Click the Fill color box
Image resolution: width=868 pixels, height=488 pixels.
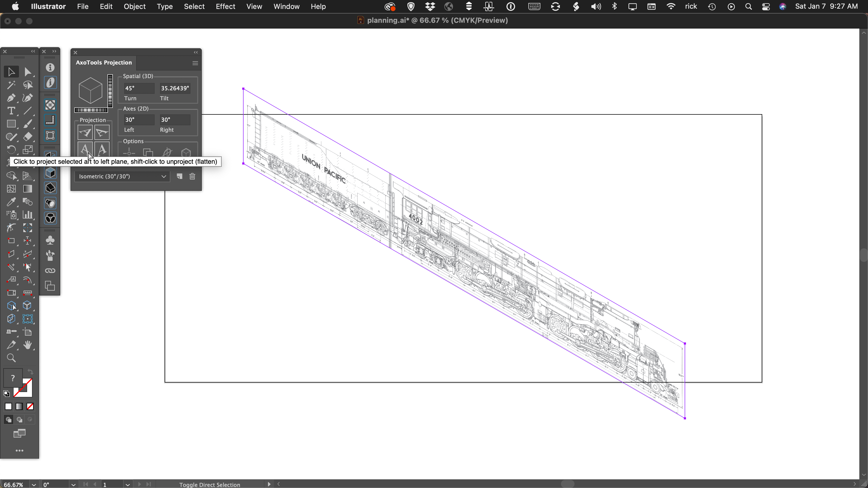point(13,378)
